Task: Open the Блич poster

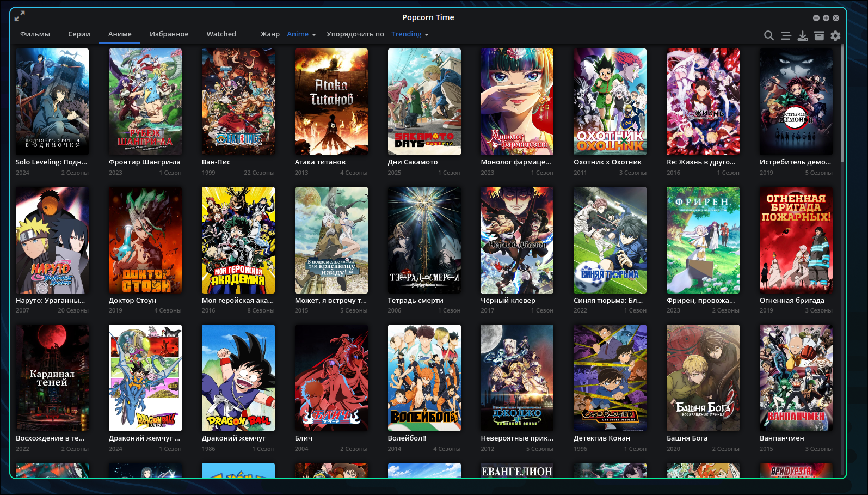Action: point(331,378)
